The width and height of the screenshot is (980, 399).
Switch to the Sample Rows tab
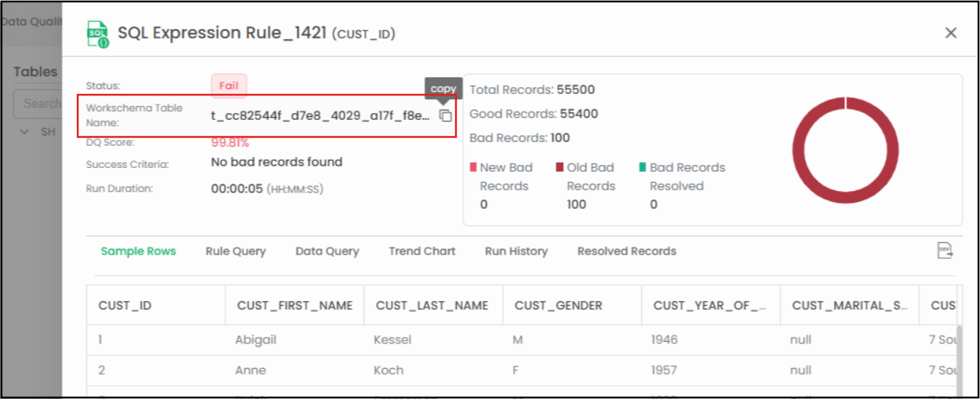138,251
